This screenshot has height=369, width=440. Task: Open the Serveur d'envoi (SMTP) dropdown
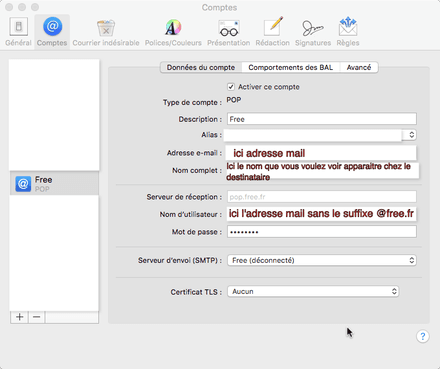322,260
